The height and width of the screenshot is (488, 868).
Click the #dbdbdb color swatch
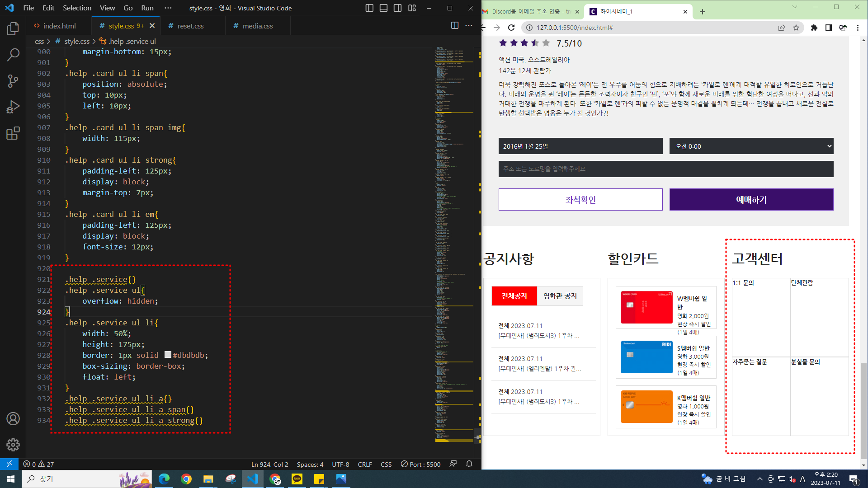tap(168, 355)
